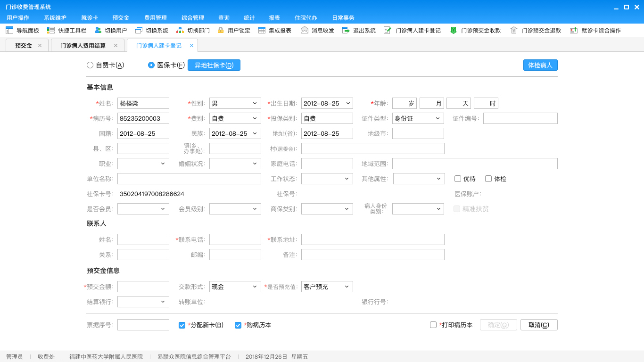Image resolution: width=644 pixels, height=362 pixels.
Task: Expand the 职业 dropdown
Action: coord(143,164)
